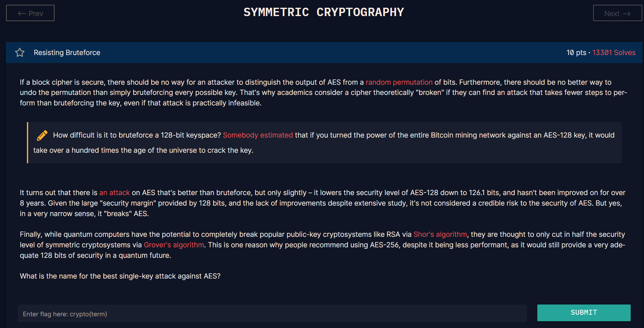Follow the 'an attack' hyperlink
Viewport: 644px width, 328px height.
click(114, 193)
